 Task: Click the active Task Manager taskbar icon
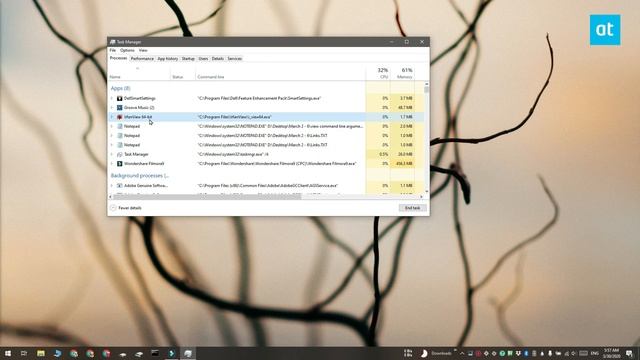188,353
